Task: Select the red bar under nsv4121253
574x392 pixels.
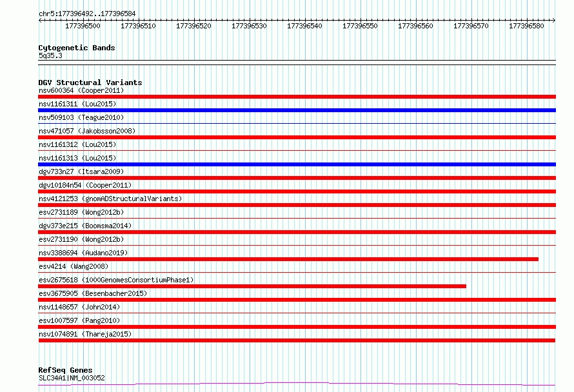Action: pos(297,205)
